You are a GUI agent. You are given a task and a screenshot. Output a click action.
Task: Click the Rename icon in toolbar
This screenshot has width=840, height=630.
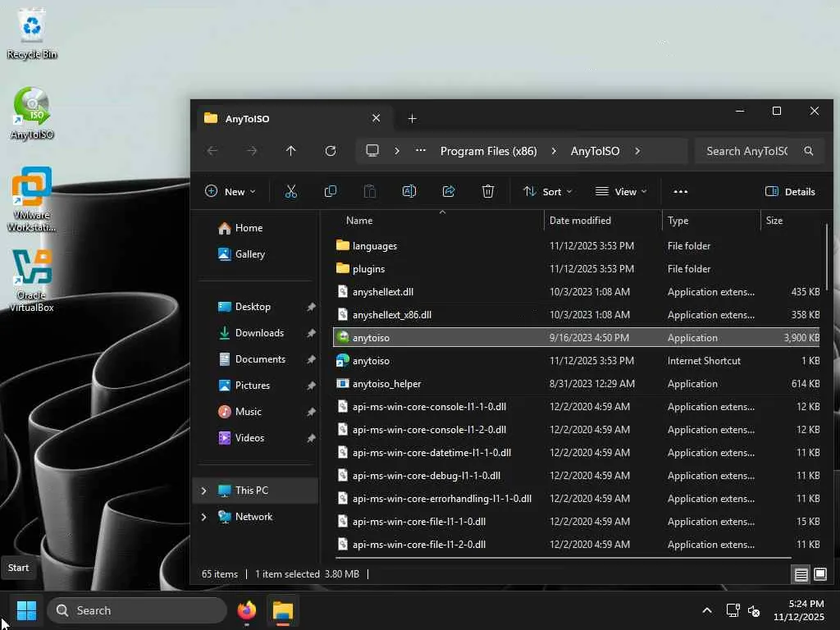point(409,191)
